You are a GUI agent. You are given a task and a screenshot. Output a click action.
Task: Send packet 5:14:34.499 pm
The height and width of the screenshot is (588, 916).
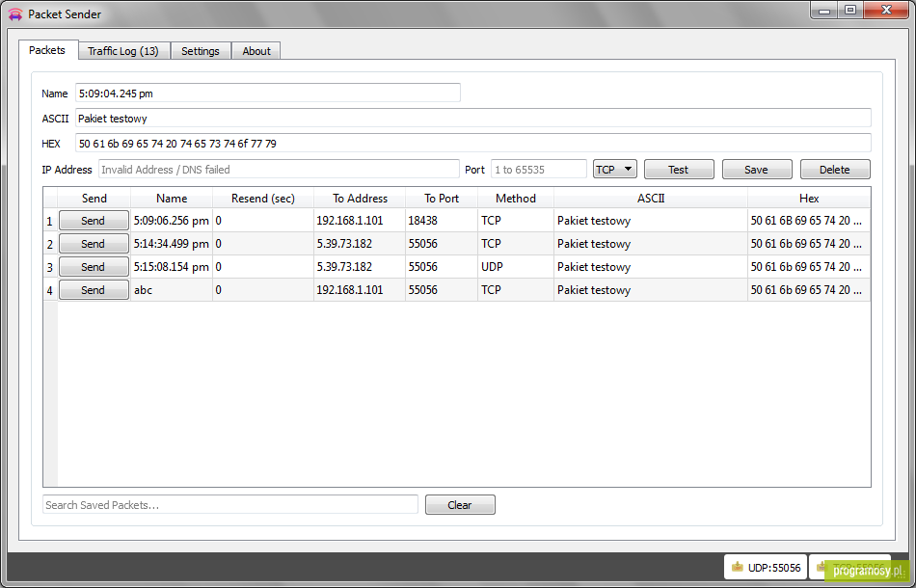[94, 244]
